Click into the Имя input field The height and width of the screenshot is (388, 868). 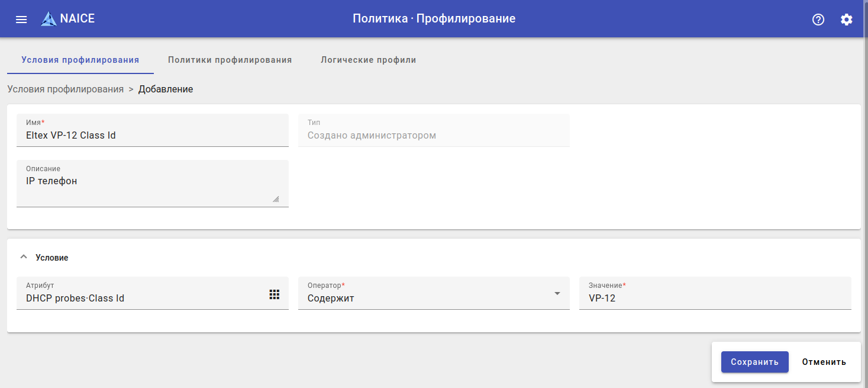click(x=153, y=136)
